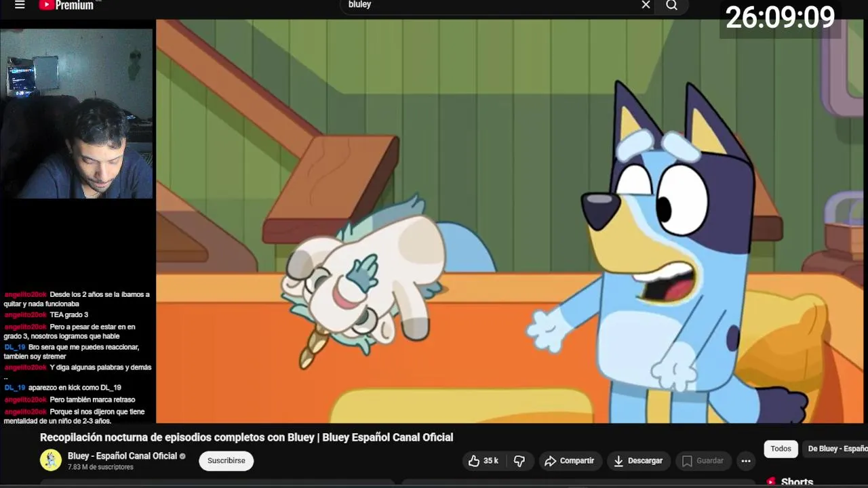Like the video with 35 k
The height and width of the screenshot is (488, 868).
point(484,461)
